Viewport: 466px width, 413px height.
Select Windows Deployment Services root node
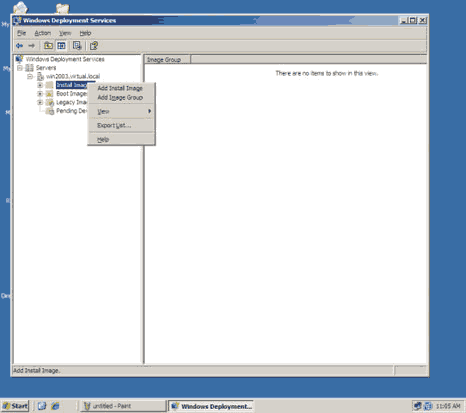[x=65, y=59]
